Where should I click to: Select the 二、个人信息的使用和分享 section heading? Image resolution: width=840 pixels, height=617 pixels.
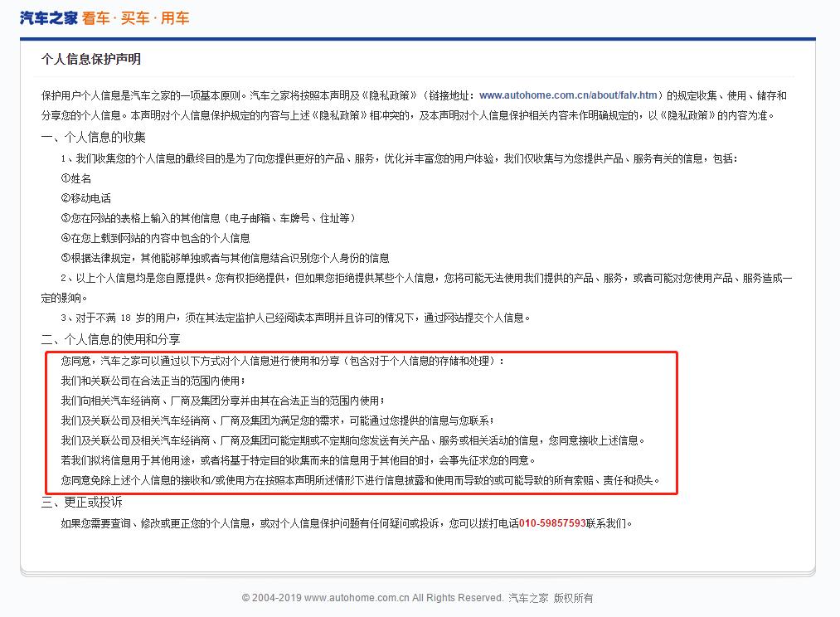[x=110, y=339]
